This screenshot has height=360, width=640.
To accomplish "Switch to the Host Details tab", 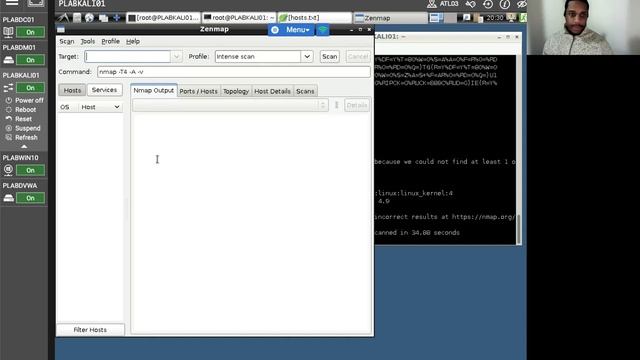I will (272, 91).
